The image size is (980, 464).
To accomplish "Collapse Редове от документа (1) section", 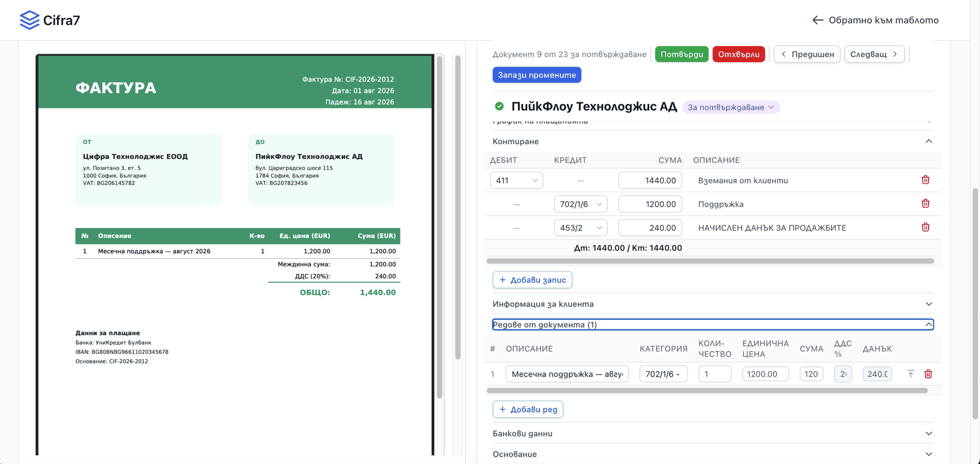I will (x=712, y=325).
